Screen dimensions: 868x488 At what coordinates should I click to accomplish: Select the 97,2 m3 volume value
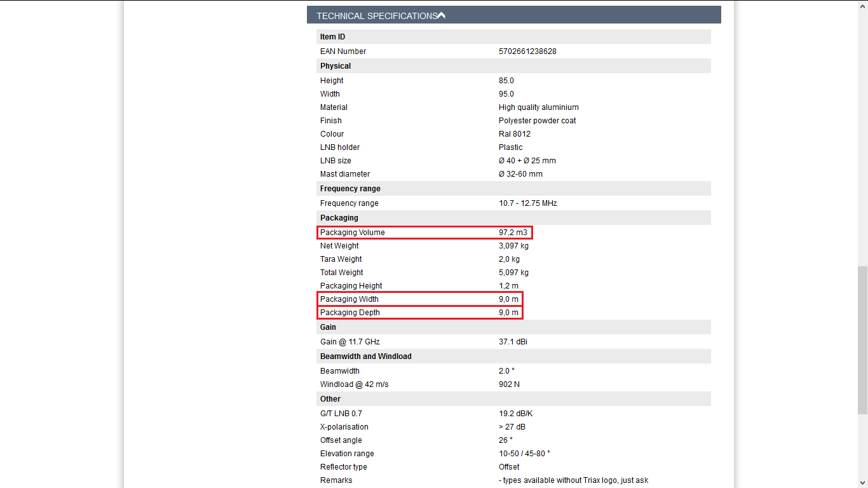point(513,233)
